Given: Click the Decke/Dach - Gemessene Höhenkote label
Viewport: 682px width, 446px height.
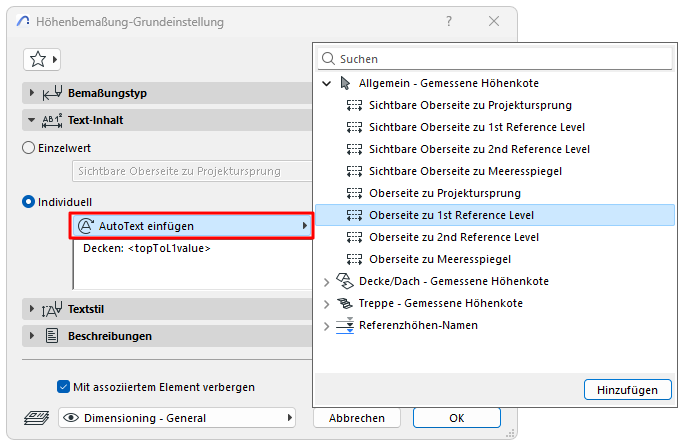Looking at the screenshot, I should tap(454, 281).
